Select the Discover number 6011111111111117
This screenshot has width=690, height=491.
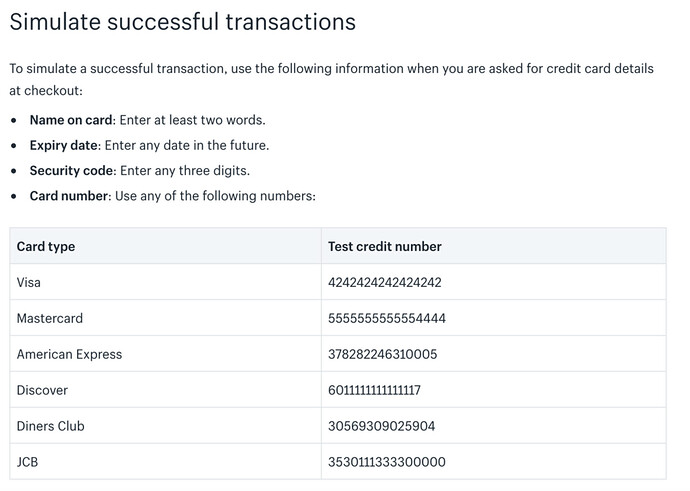tap(374, 390)
